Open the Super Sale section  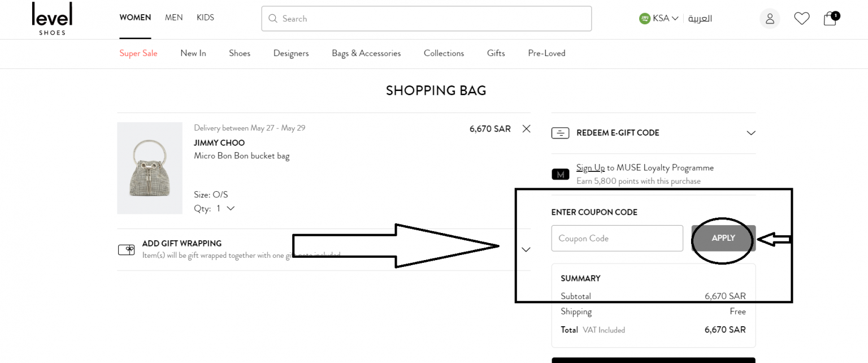138,53
